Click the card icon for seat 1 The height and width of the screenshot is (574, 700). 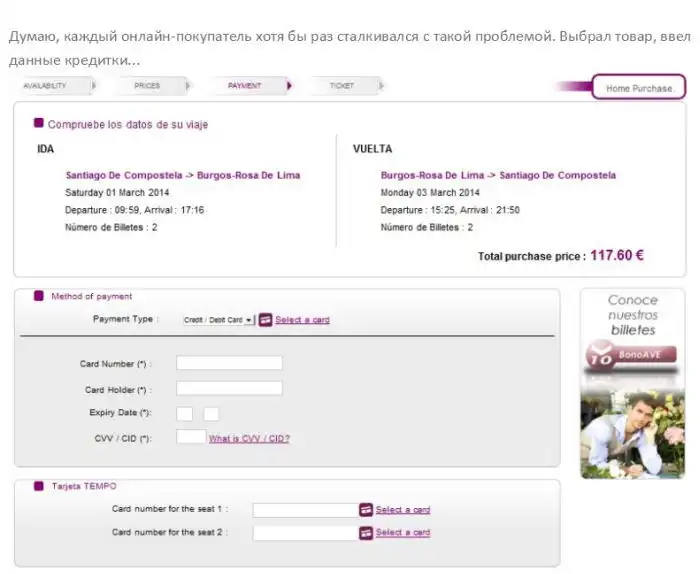click(366, 510)
